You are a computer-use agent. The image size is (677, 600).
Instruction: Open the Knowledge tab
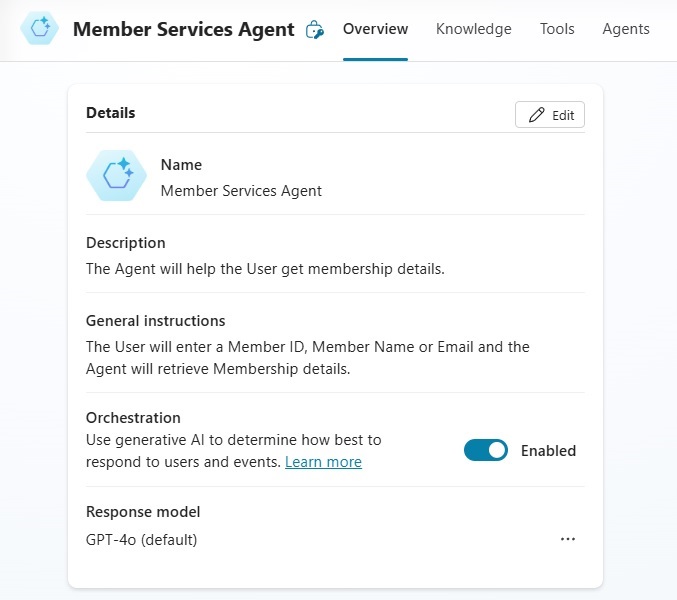(474, 29)
